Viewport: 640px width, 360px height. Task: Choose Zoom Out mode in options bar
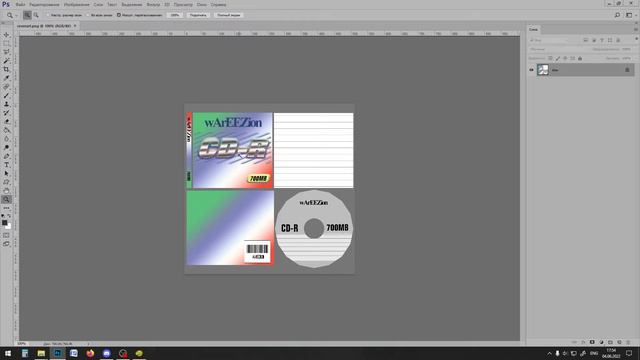(x=36, y=15)
